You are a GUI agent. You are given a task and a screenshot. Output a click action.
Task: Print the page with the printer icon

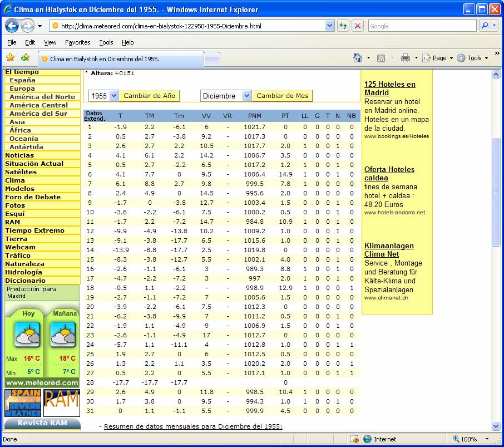point(406,58)
